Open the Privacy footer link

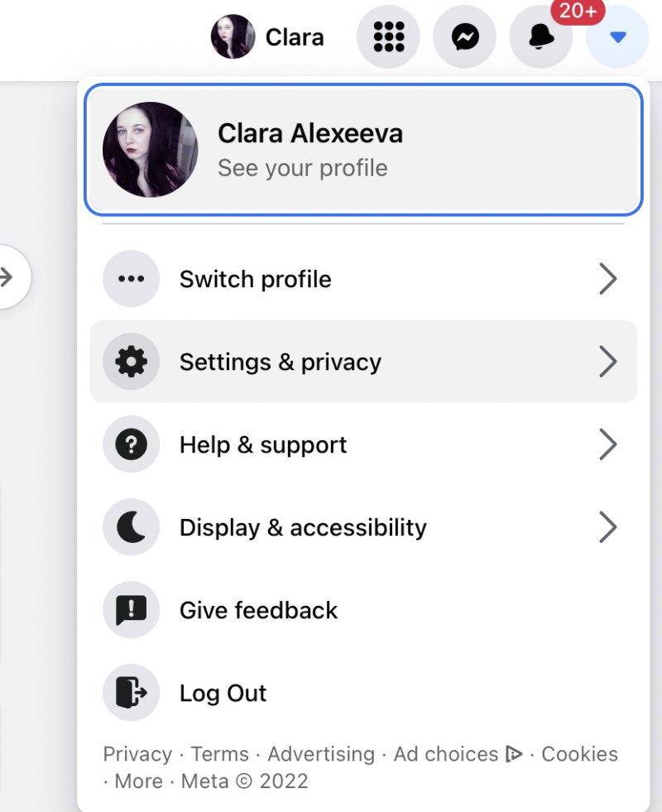point(137,754)
